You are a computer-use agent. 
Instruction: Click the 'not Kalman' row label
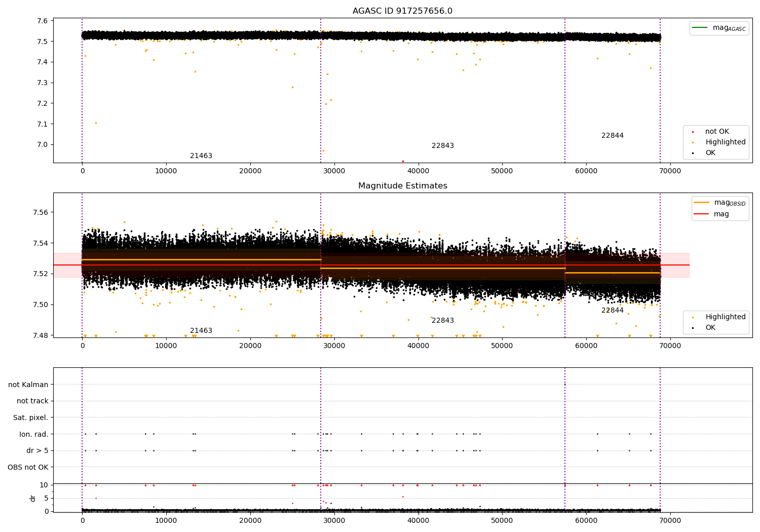click(x=28, y=385)
